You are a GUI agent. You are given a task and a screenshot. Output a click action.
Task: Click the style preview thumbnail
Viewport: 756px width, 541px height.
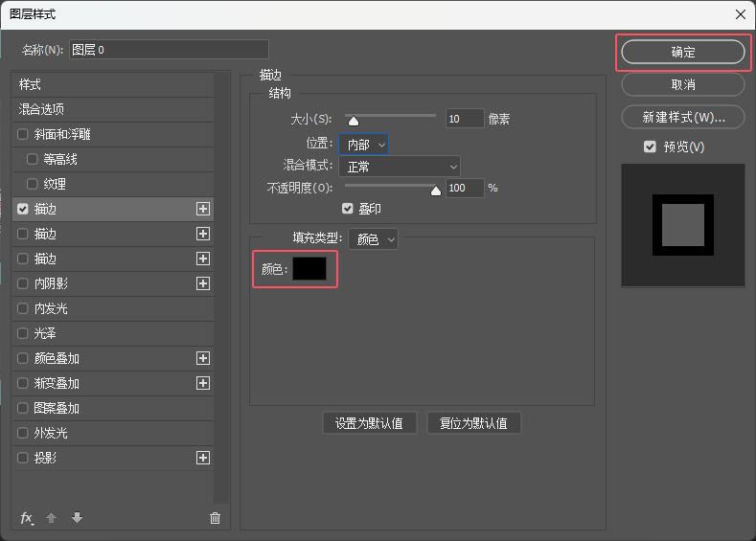tap(683, 225)
